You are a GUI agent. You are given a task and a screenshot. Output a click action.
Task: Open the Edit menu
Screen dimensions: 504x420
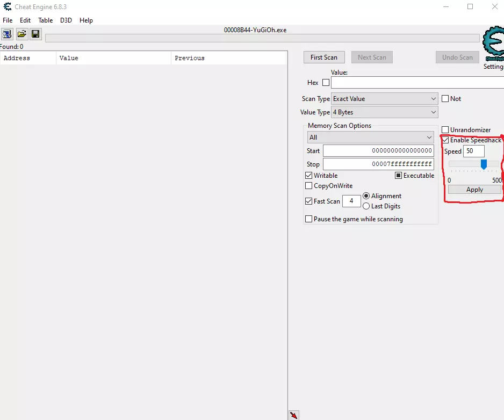coord(25,20)
